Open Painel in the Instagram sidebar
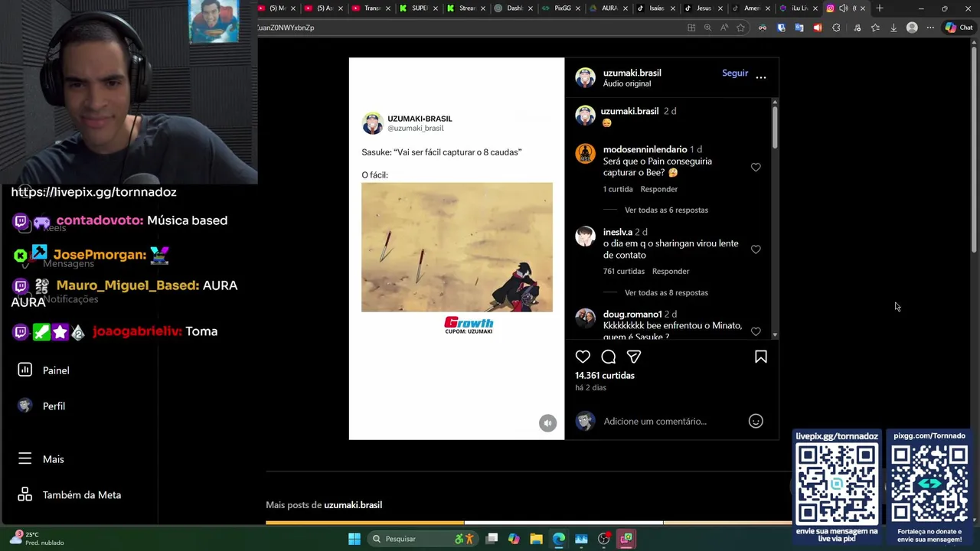980x551 pixels. tap(44, 370)
